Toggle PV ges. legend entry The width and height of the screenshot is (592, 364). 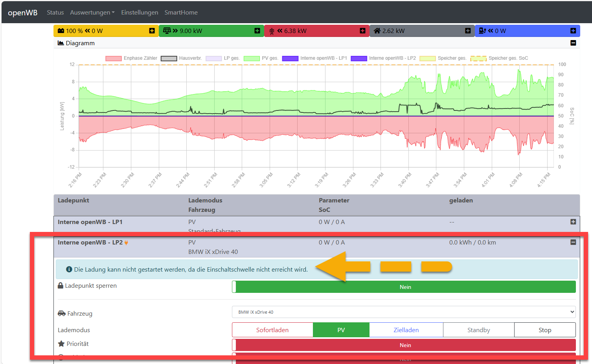pos(261,58)
